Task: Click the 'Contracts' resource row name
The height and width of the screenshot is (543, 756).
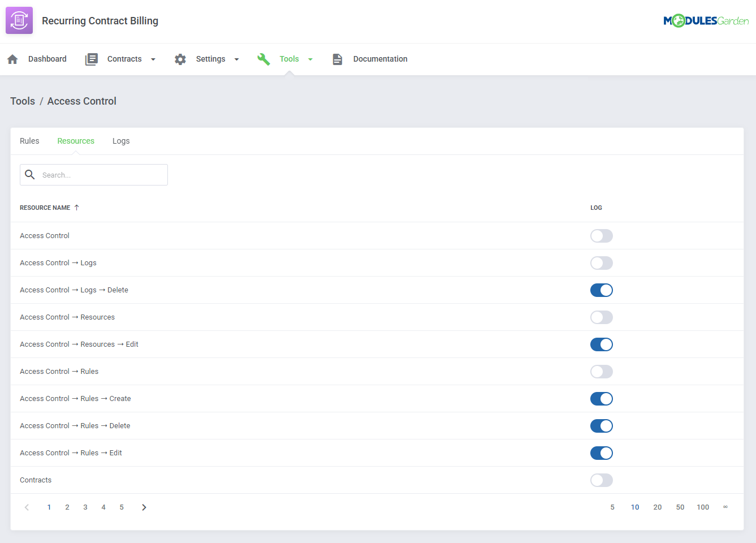Action: point(36,480)
